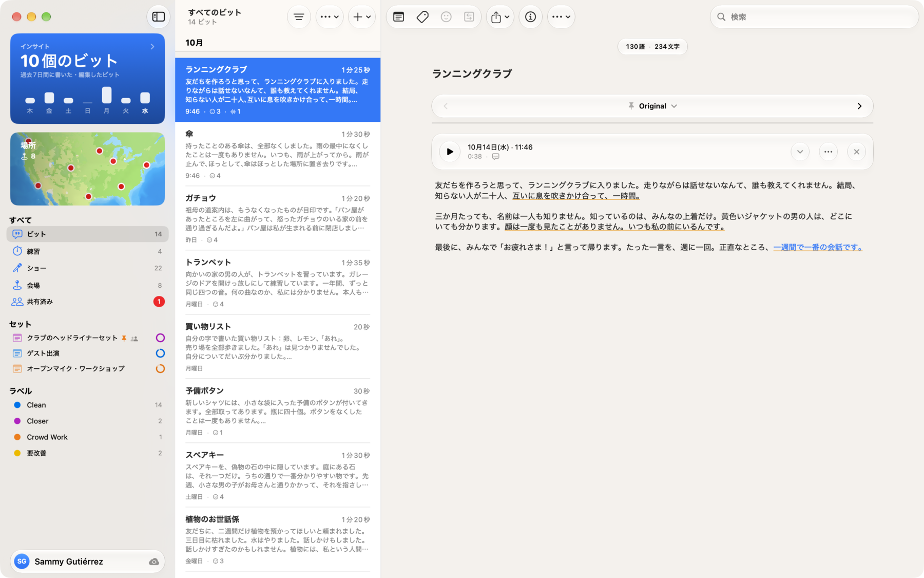Select the 植物のお世話係 bit in list
The height and width of the screenshot is (578, 924).
(x=278, y=539)
